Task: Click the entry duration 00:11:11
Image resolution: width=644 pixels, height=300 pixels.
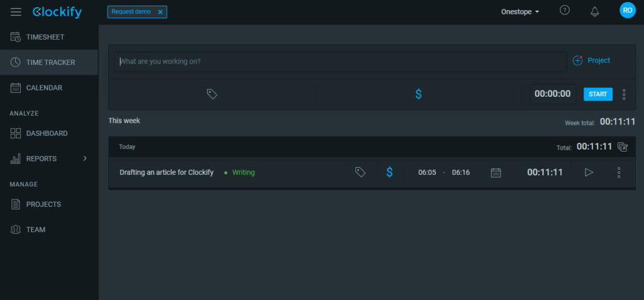Action: (545, 172)
